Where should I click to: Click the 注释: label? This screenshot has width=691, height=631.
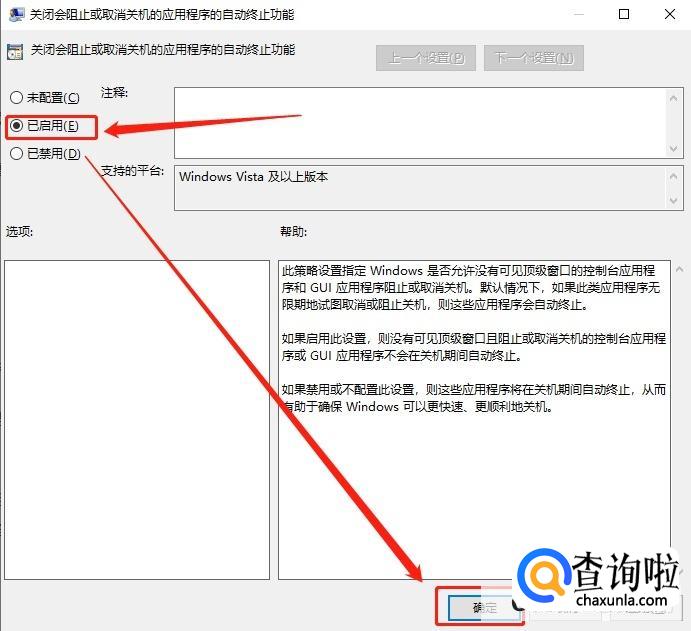coord(115,93)
